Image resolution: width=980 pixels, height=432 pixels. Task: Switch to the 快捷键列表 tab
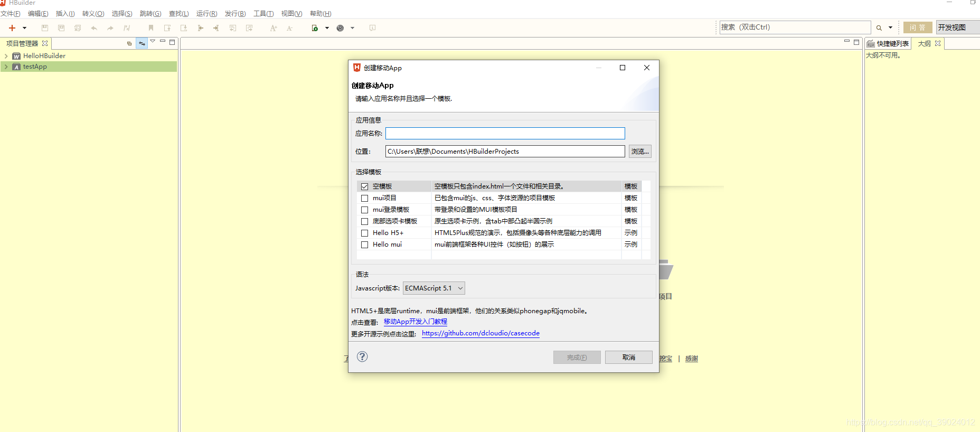[888, 44]
